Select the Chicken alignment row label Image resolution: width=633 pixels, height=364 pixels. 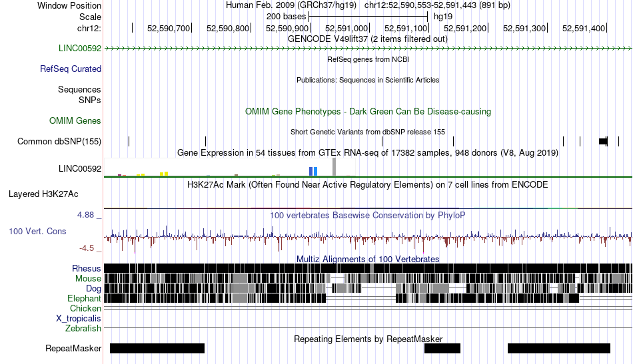click(x=85, y=308)
